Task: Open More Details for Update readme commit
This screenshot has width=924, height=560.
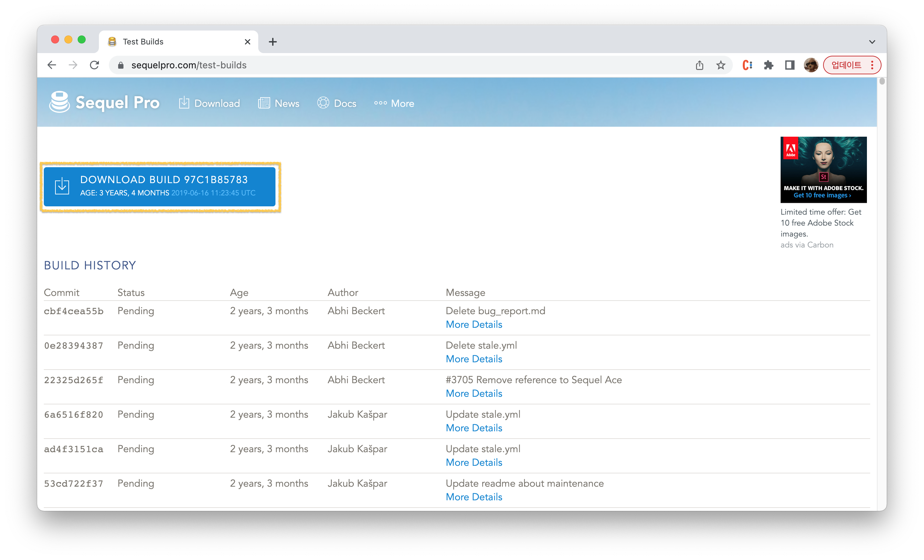Action: click(474, 497)
